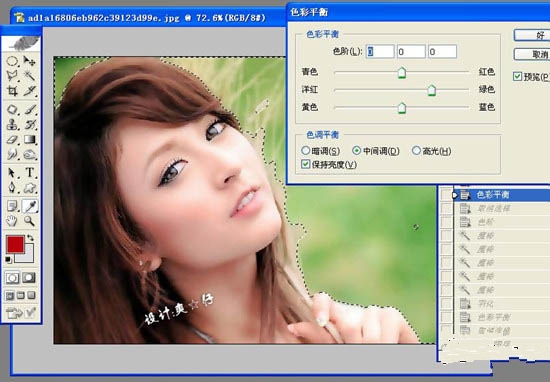
Task: Choose full screen mode icon
Action: click(32, 295)
